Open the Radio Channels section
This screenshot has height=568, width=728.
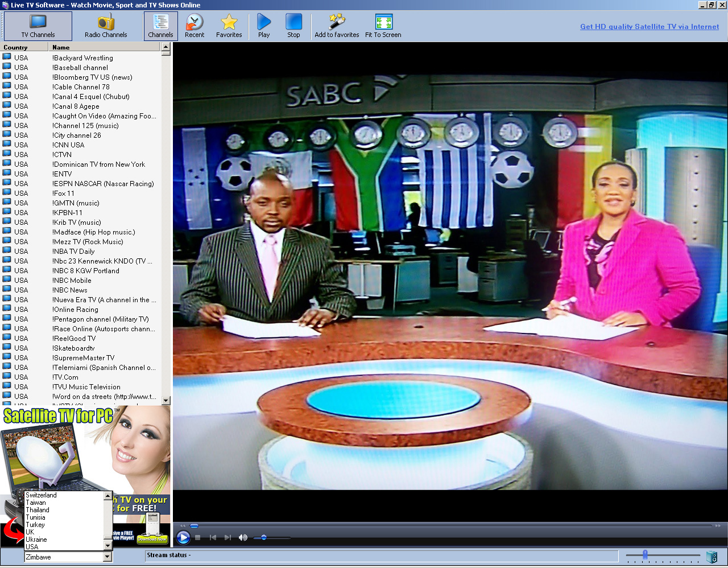pos(106,26)
